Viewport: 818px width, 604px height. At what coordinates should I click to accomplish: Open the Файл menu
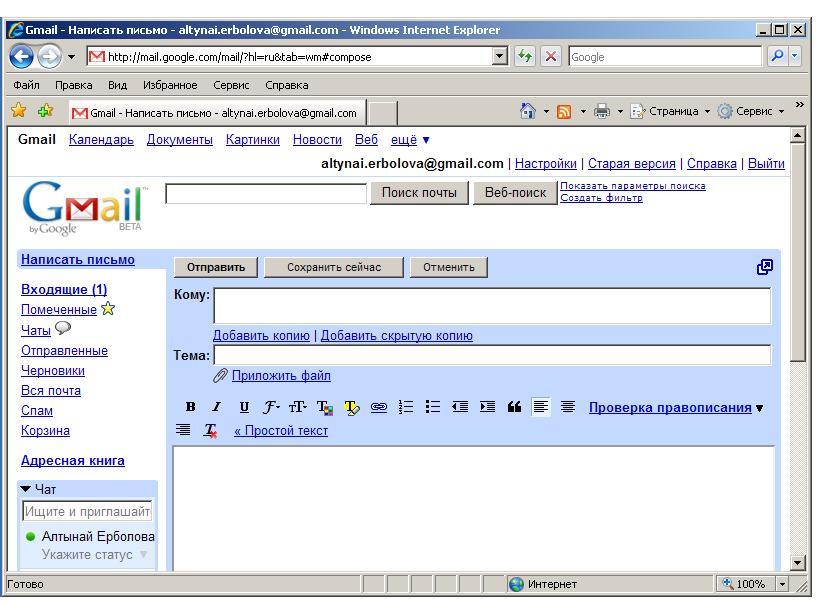click(26, 85)
